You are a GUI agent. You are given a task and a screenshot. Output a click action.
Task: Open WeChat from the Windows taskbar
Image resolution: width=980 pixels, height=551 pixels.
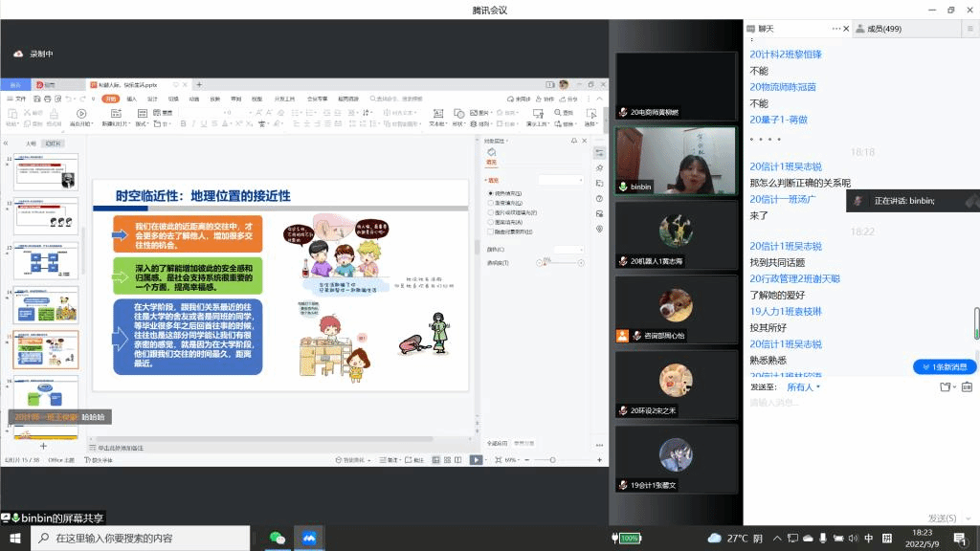(277, 538)
